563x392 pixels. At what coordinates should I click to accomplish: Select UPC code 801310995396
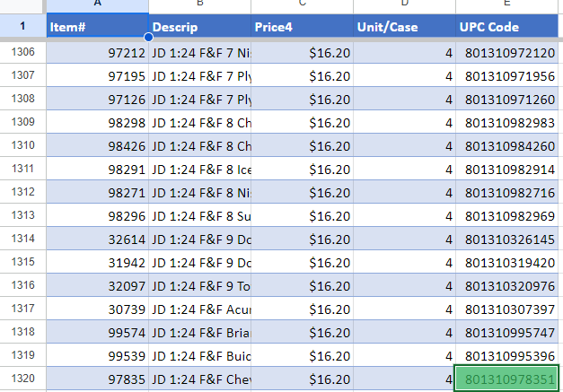(x=506, y=356)
